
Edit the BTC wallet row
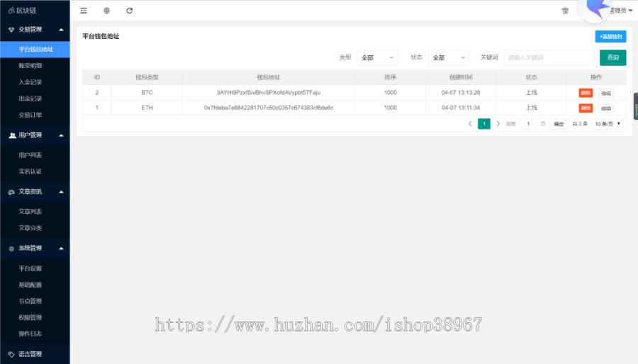606,93
